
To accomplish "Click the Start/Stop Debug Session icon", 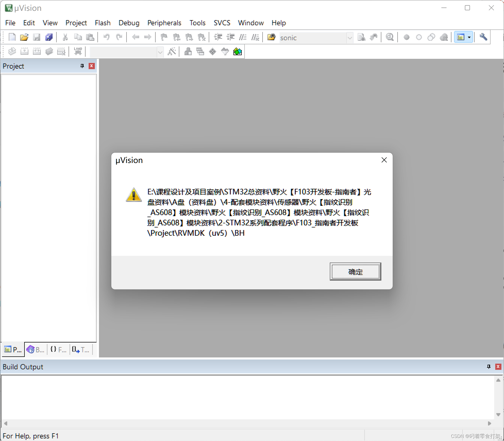I will 390,37.
